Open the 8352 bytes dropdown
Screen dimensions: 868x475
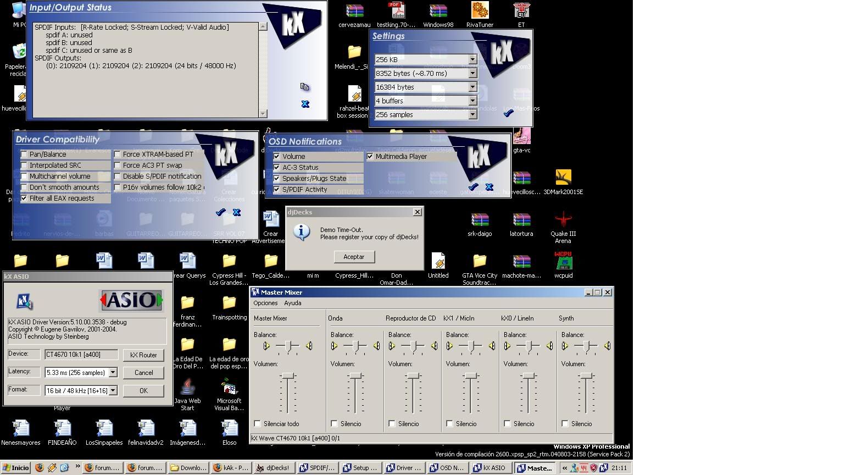472,73
